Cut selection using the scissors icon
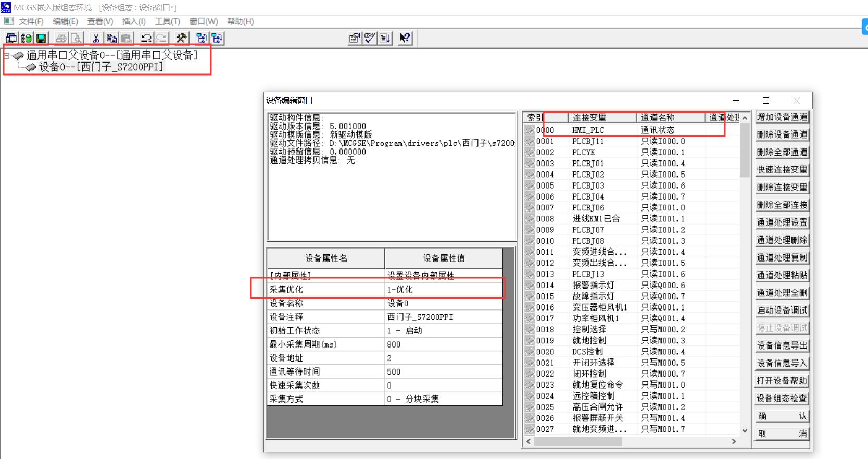Viewport: 868px width, 459px height. 96,38
